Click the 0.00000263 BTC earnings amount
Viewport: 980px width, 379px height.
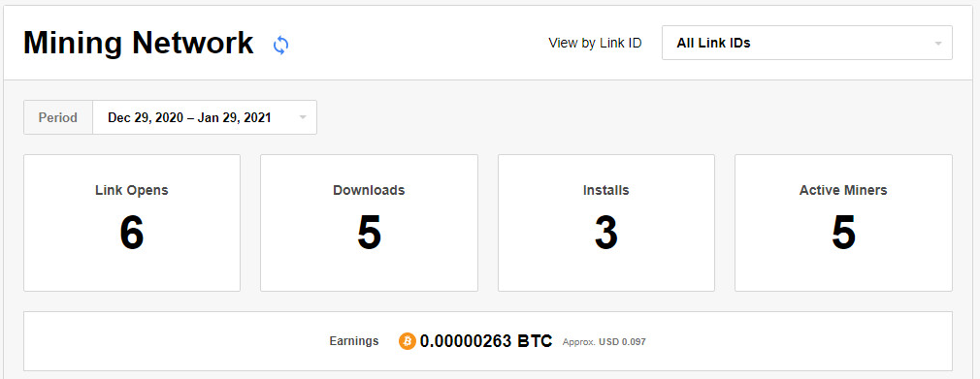[485, 341]
